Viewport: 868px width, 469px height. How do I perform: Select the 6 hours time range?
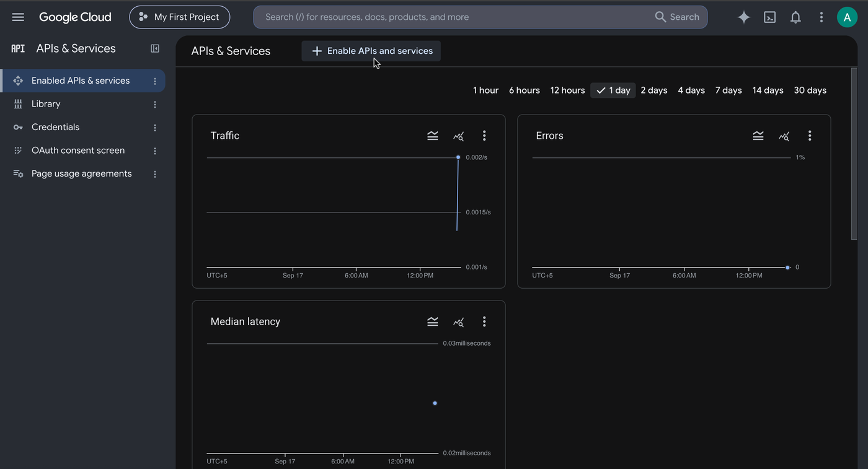(525, 90)
